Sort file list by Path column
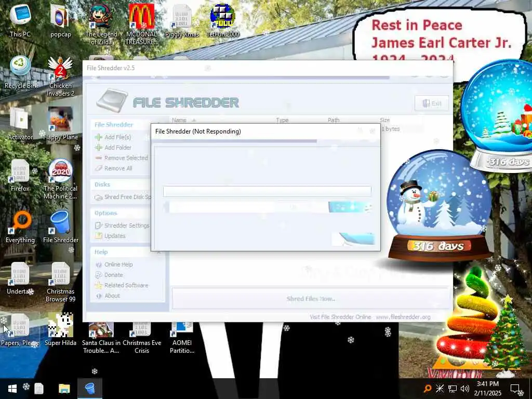 pos(334,120)
